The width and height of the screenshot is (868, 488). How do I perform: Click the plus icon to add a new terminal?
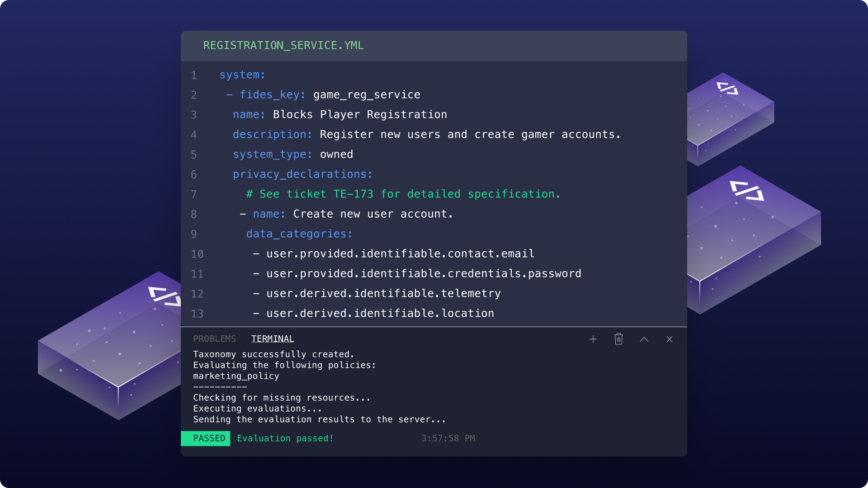coord(593,339)
